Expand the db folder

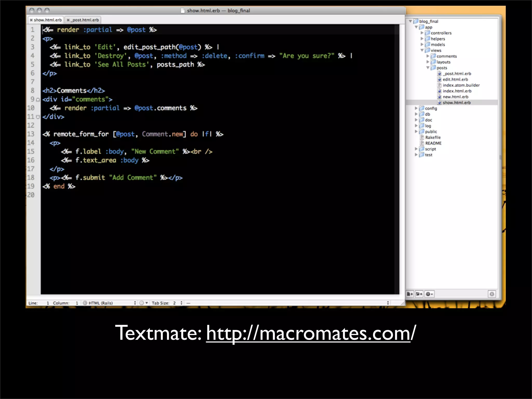(416, 114)
